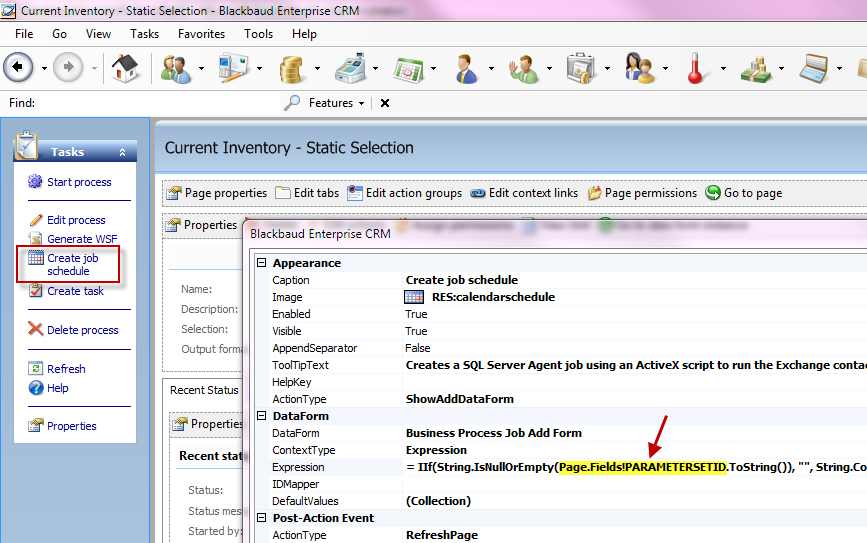Open the businessman toolbar icon
867x543 pixels.
pos(467,69)
